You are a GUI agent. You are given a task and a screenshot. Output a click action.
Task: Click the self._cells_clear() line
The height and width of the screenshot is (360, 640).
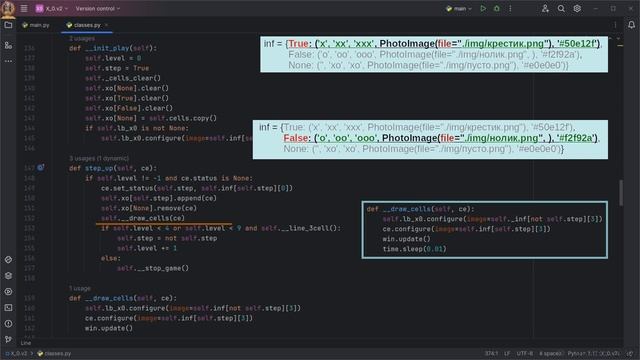pyautogui.click(x=123, y=78)
